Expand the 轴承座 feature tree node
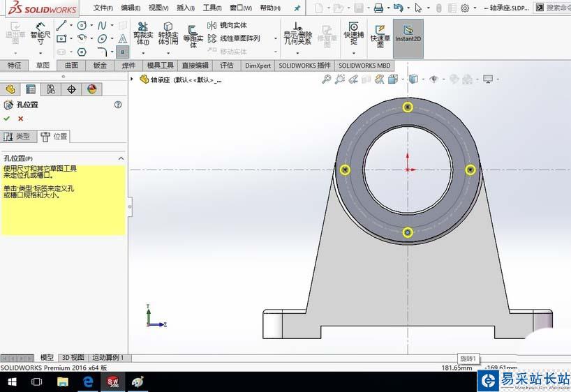Screen dimensions: 571x392 (133, 80)
